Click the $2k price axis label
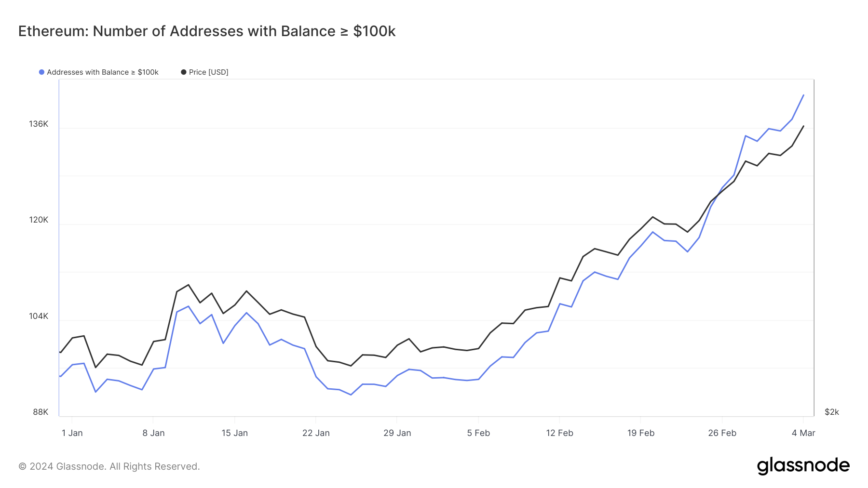Image resolution: width=868 pixels, height=488 pixels. [832, 412]
